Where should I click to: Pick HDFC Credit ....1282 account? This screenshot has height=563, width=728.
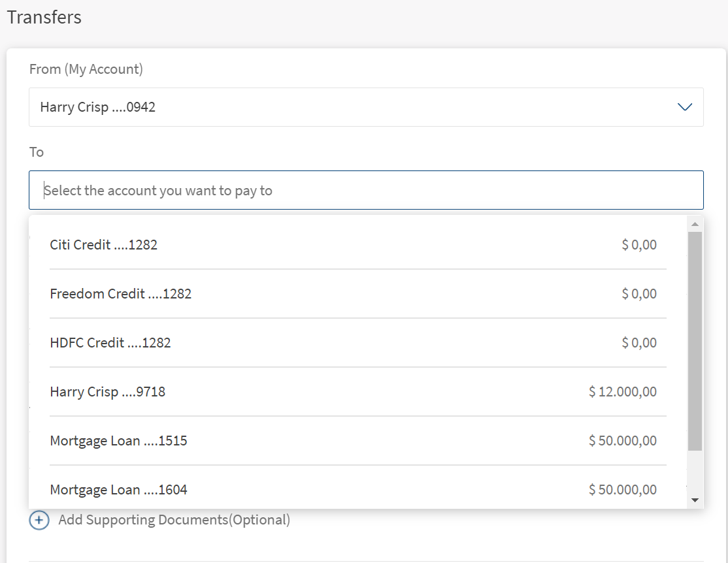pos(110,343)
